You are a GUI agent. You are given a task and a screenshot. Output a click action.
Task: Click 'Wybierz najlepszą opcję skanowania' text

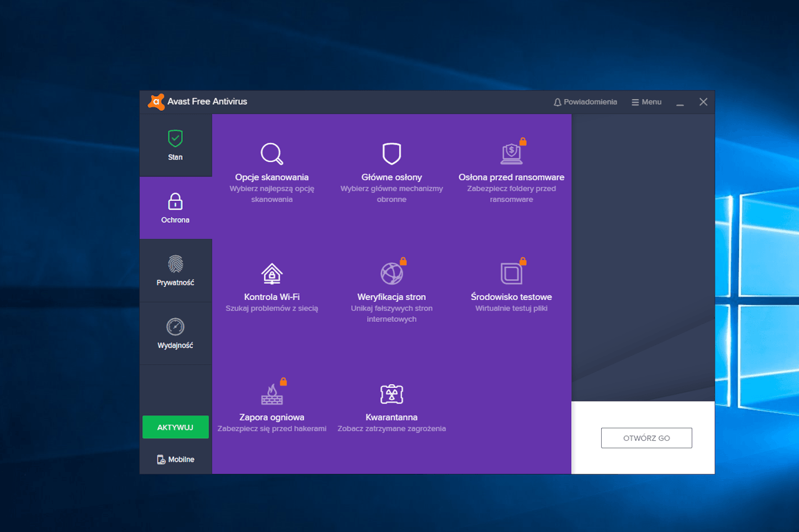click(272, 194)
